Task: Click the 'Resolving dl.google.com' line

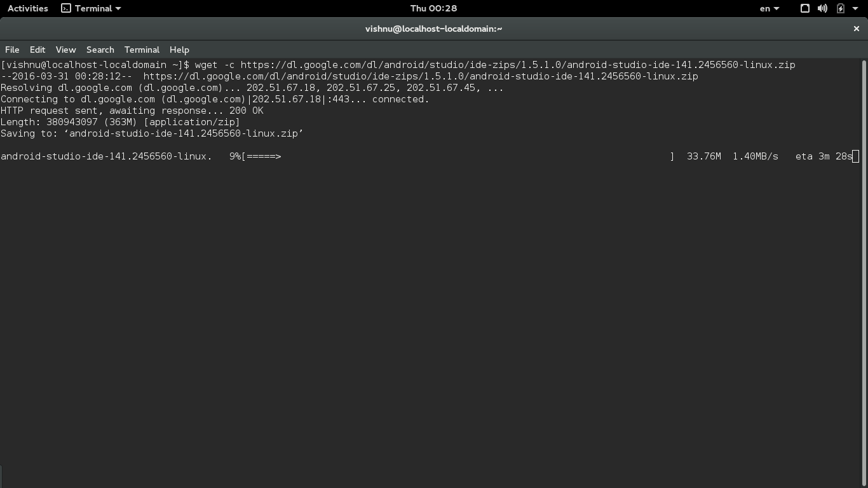Action: pyautogui.click(x=252, y=88)
